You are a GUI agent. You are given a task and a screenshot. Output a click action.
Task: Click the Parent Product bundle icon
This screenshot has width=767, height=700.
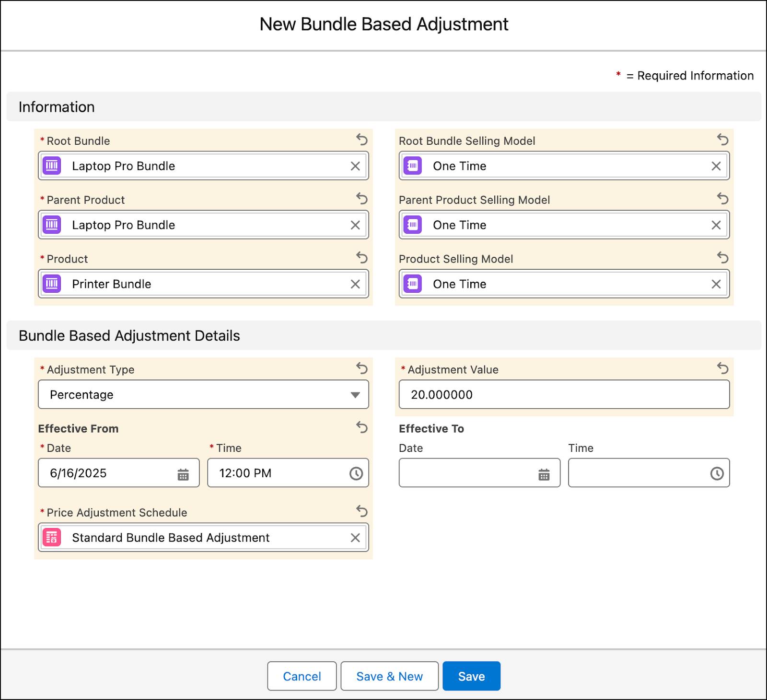tap(52, 225)
